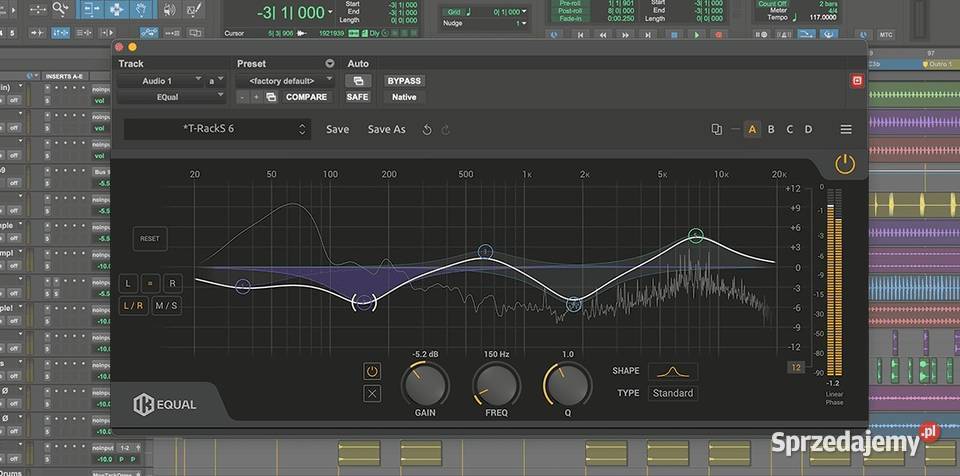Select the Zoomer magnifier tool in Pro Tools
The height and width of the screenshot is (476, 960).
tap(59, 9)
